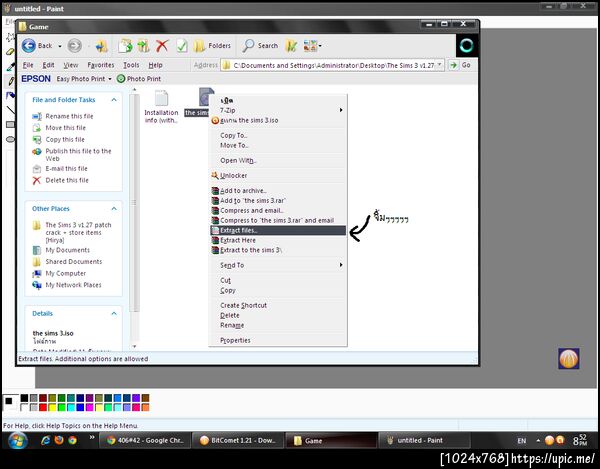Choose Extract to the sims 3\ option
Image resolution: width=600 pixels, height=469 pixels.
(278, 250)
